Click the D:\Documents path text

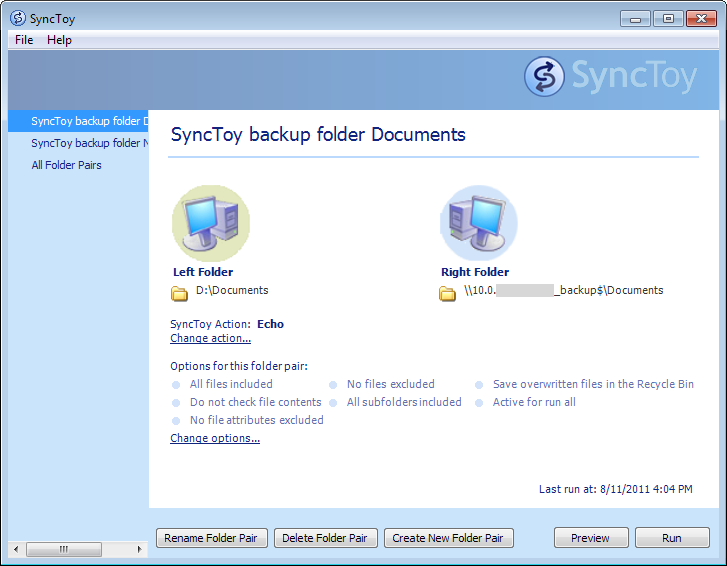pos(232,290)
